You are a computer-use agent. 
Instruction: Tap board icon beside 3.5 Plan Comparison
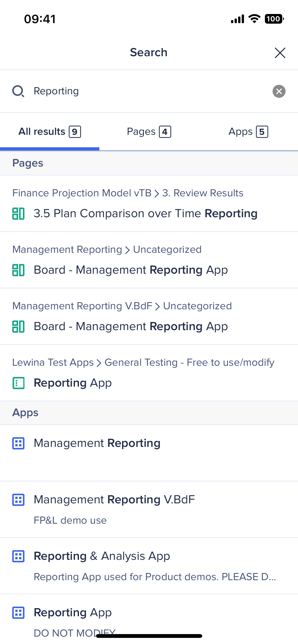coord(18,213)
